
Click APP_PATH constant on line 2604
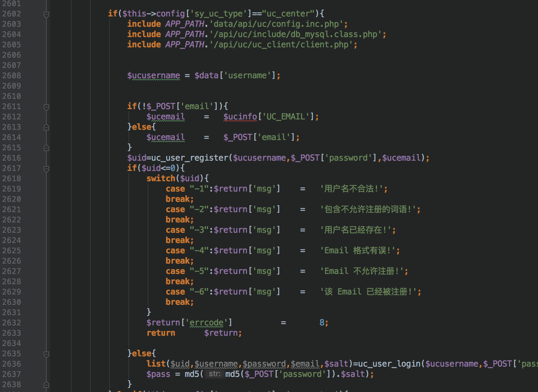(x=185, y=34)
